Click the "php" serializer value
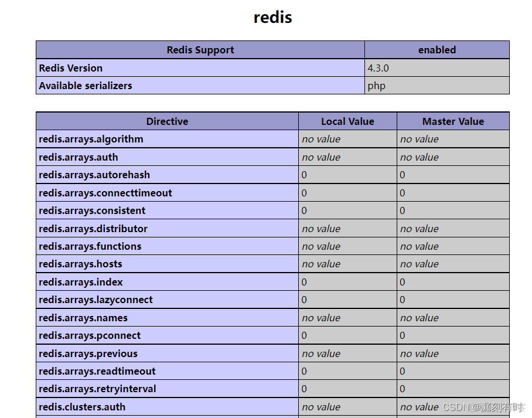This screenshot has width=532, height=418. (376, 86)
